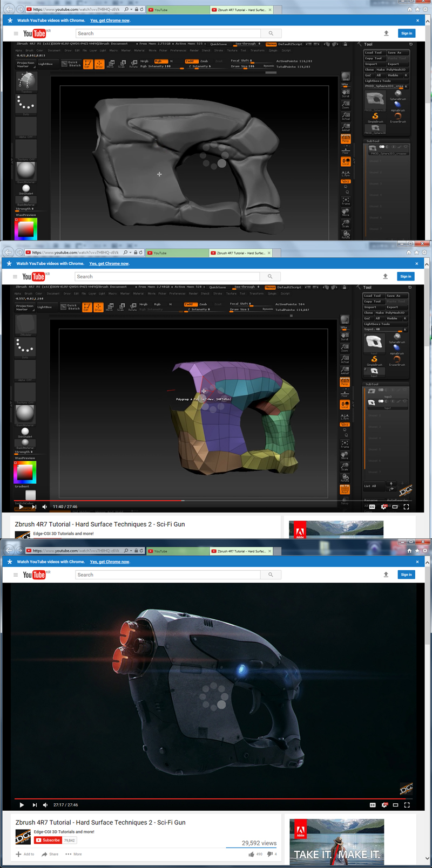Click the ZBrush color picker in the middle window's video
Viewport: 432px width, 868px height.
tap(25, 472)
